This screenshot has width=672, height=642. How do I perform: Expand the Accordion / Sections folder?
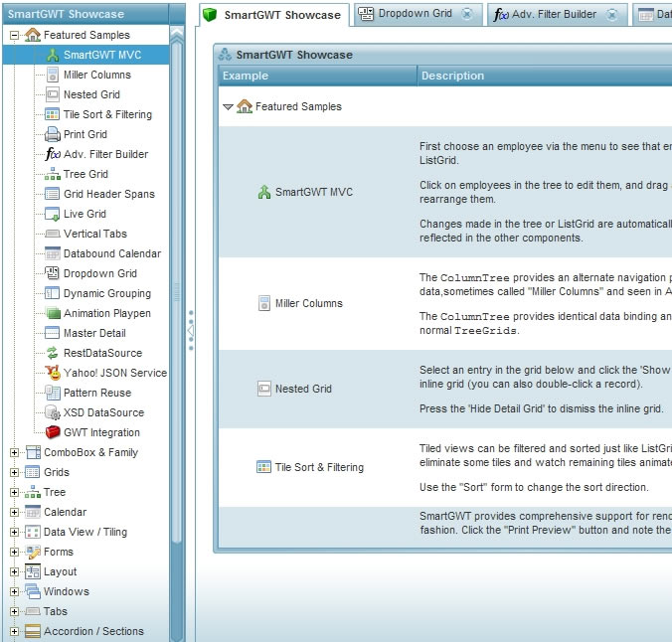(x=14, y=631)
